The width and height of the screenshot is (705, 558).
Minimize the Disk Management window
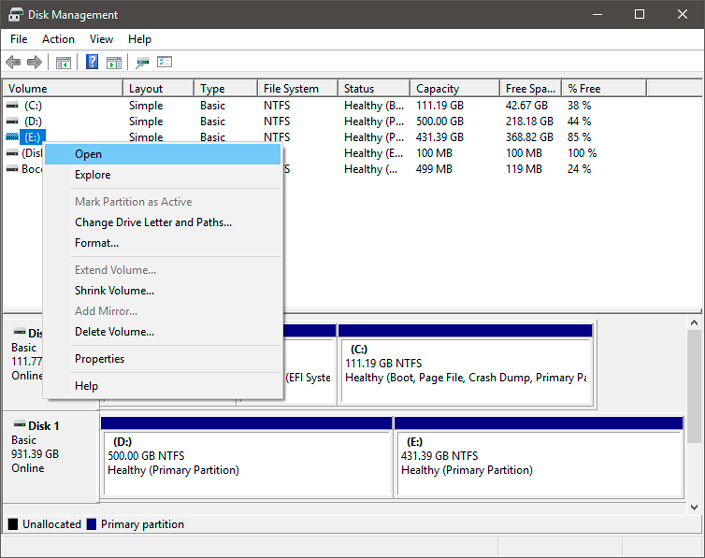597,14
